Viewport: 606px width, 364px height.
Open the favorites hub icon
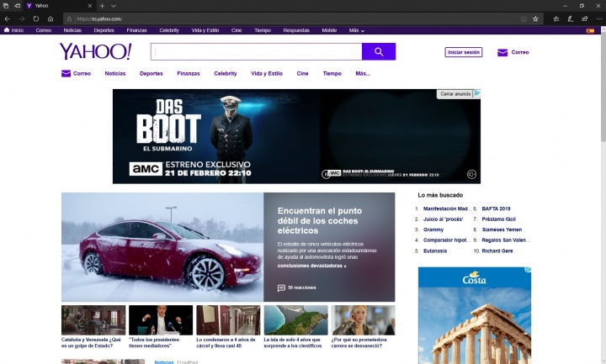(x=556, y=18)
